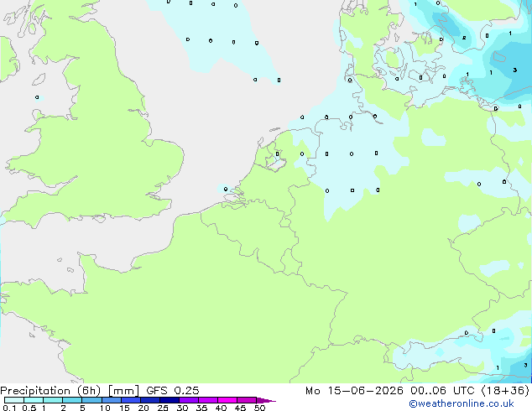
Task: Pick the legend swatch between 2 and 5
Action: (72, 400)
